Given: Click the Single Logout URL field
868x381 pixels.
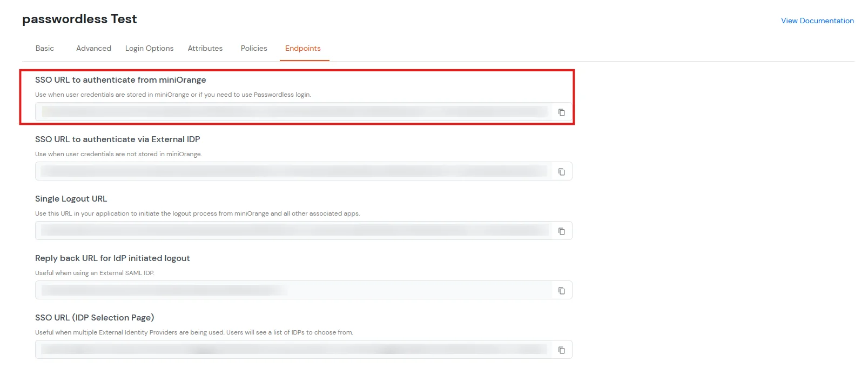Looking at the screenshot, I should click(x=304, y=231).
